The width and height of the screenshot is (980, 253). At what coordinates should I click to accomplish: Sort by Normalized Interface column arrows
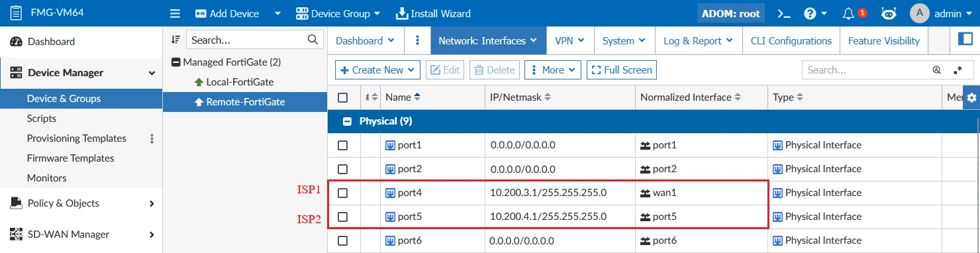click(738, 97)
